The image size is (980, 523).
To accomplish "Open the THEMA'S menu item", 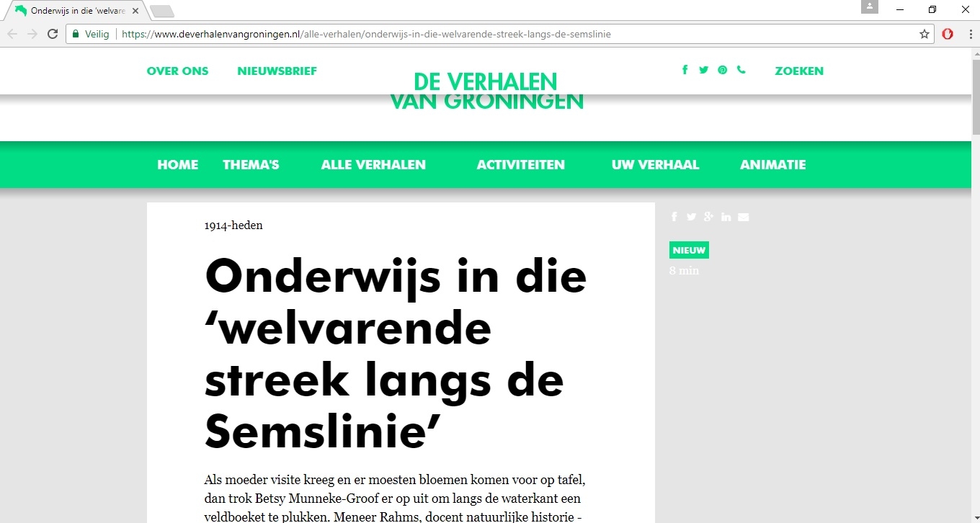I will [x=251, y=165].
